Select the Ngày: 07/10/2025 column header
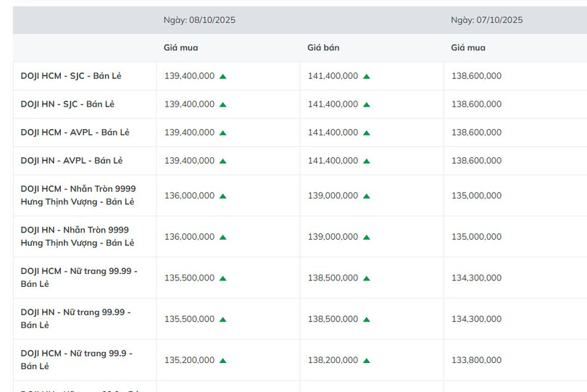The height and width of the screenshot is (392, 587). point(486,20)
